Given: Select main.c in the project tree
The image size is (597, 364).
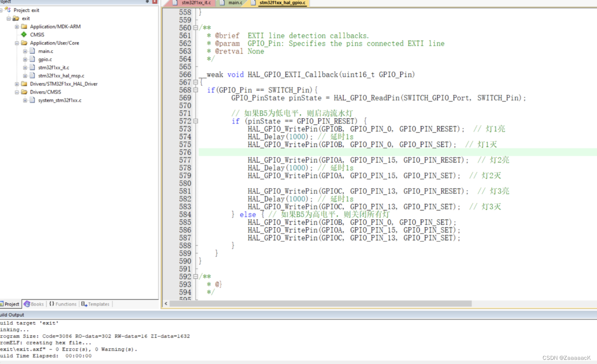Looking at the screenshot, I should pyautogui.click(x=46, y=51).
